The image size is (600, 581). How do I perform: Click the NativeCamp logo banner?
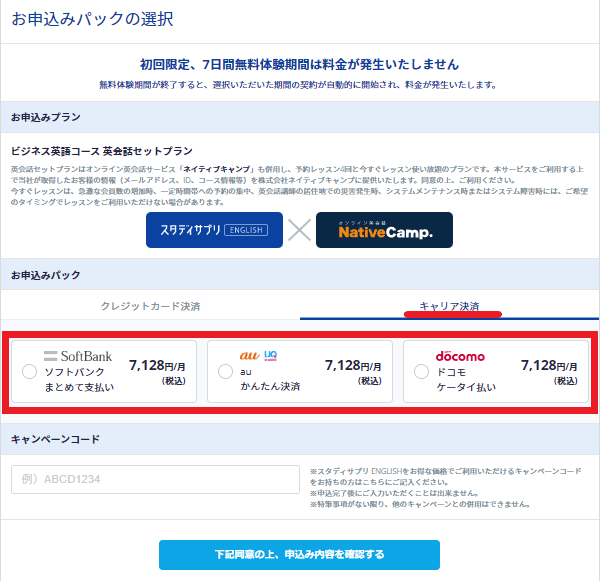[384, 230]
